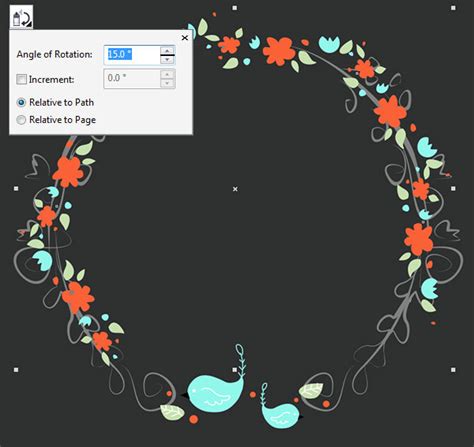The image size is (474, 447).
Task: Click the top-right selection handle
Action: tap(453, 8)
